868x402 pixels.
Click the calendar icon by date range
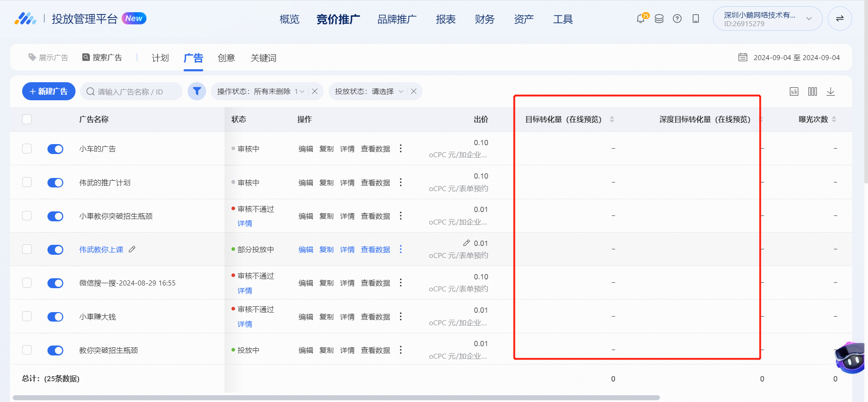coord(743,57)
